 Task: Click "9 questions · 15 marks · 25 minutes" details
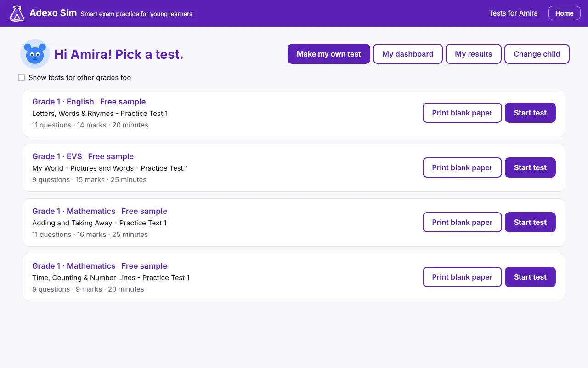click(x=89, y=180)
